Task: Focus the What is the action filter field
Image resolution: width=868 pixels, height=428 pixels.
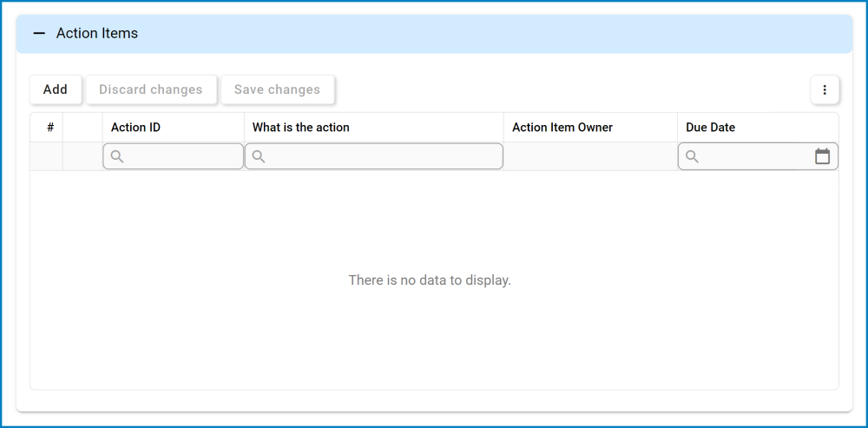Action: pyautogui.click(x=382, y=156)
